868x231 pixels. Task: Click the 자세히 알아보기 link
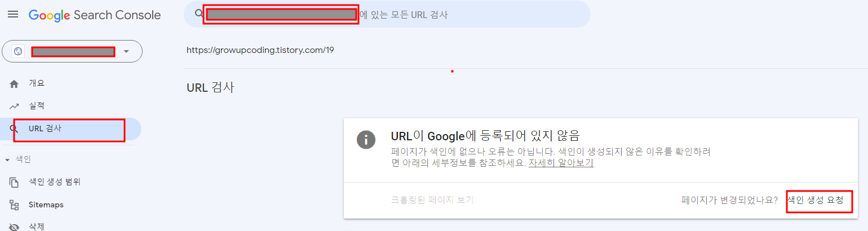coord(561,163)
